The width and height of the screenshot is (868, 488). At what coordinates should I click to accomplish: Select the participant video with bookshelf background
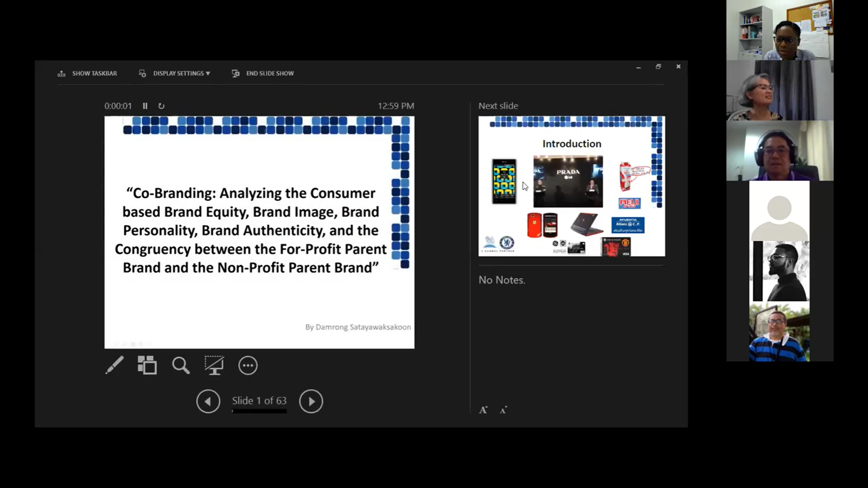(780, 30)
